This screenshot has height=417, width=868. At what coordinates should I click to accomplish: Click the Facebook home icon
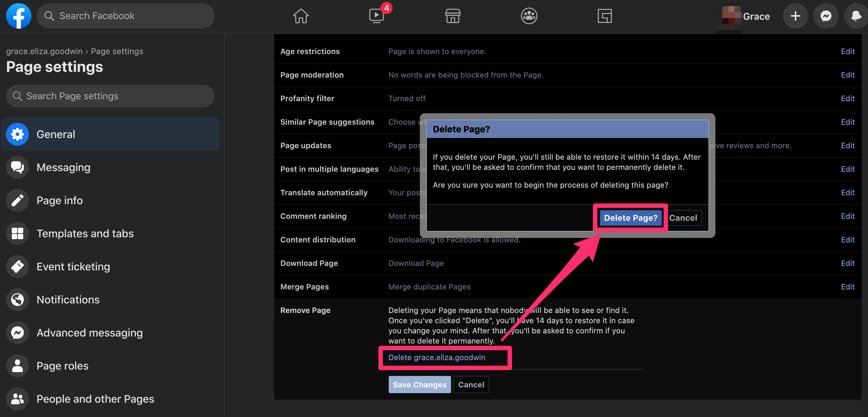[x=301, y=16]
